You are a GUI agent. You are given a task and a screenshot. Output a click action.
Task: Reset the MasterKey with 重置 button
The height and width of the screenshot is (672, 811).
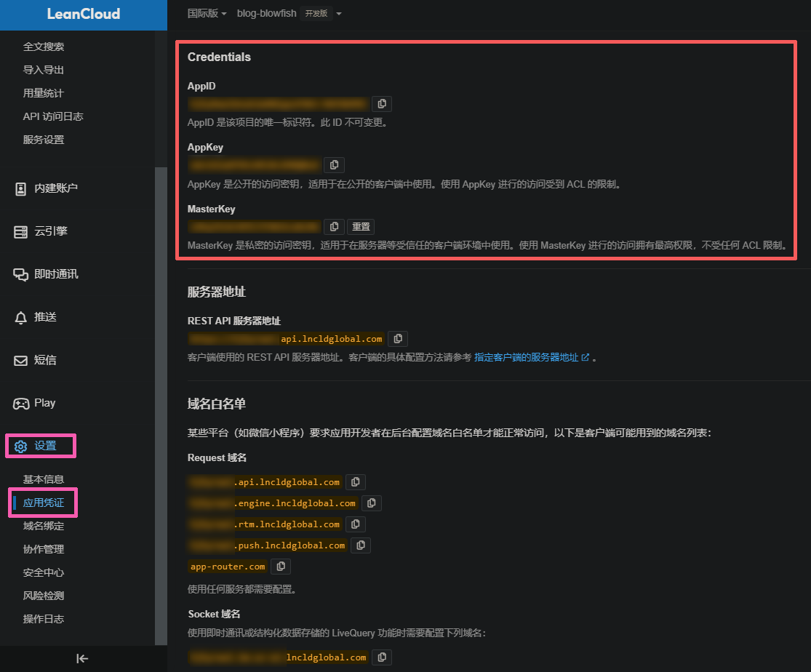[360, 226]
